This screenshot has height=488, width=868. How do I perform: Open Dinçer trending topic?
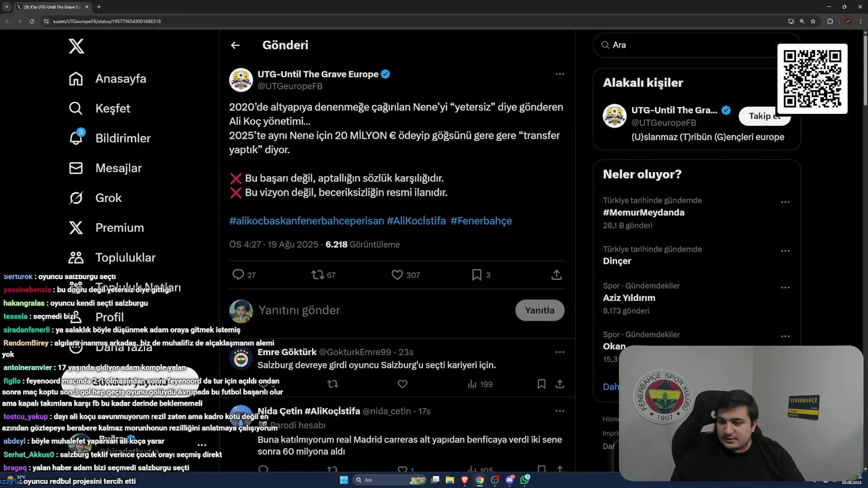tap(617, 261)
